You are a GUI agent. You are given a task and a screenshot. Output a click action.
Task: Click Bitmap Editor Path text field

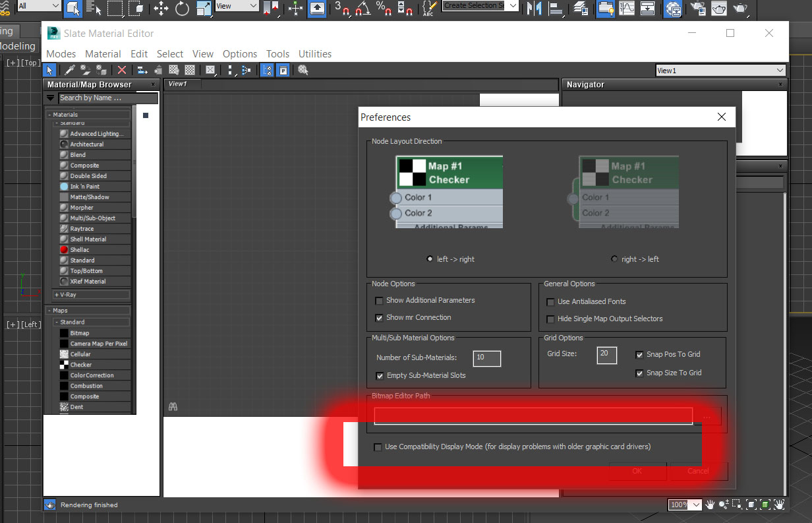[x=533, y=416]
